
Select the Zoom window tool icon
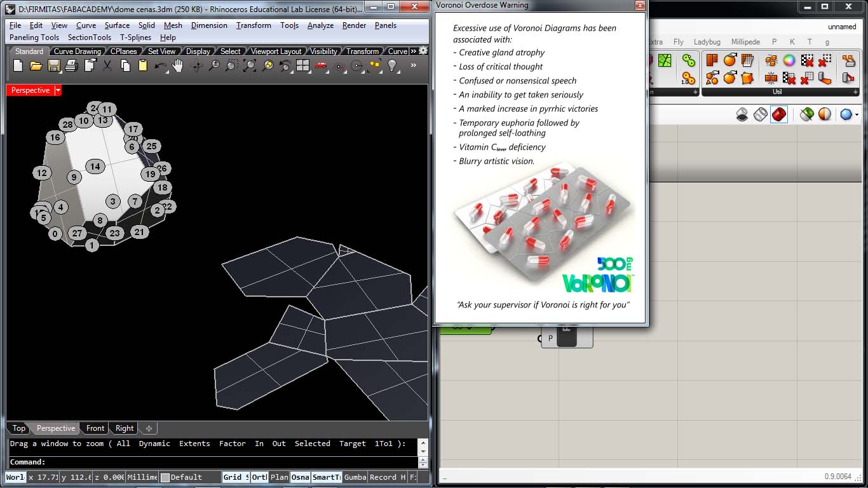[232, 65]
